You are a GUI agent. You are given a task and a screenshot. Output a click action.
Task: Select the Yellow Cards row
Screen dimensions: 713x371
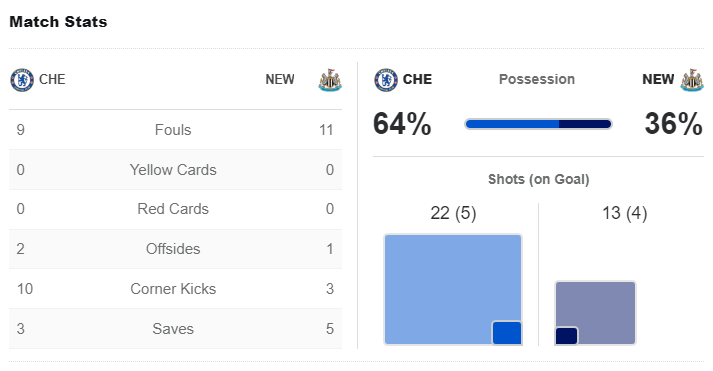(176, 170)
